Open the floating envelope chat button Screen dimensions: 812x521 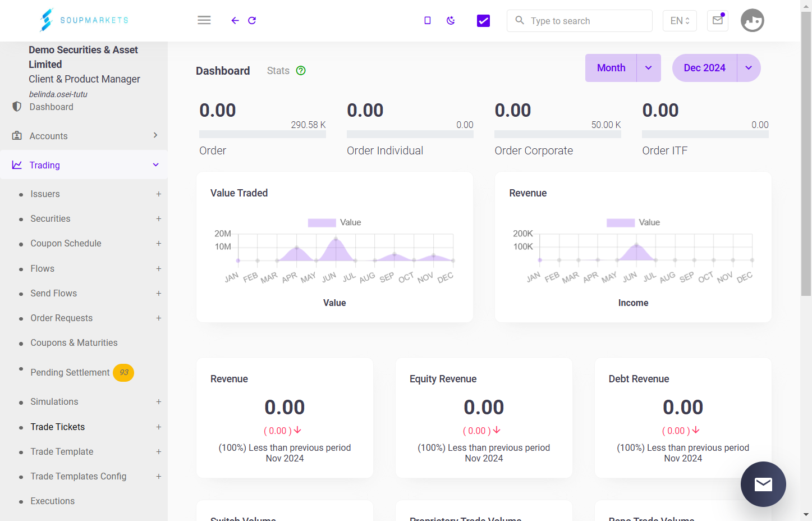coord(763,484)
